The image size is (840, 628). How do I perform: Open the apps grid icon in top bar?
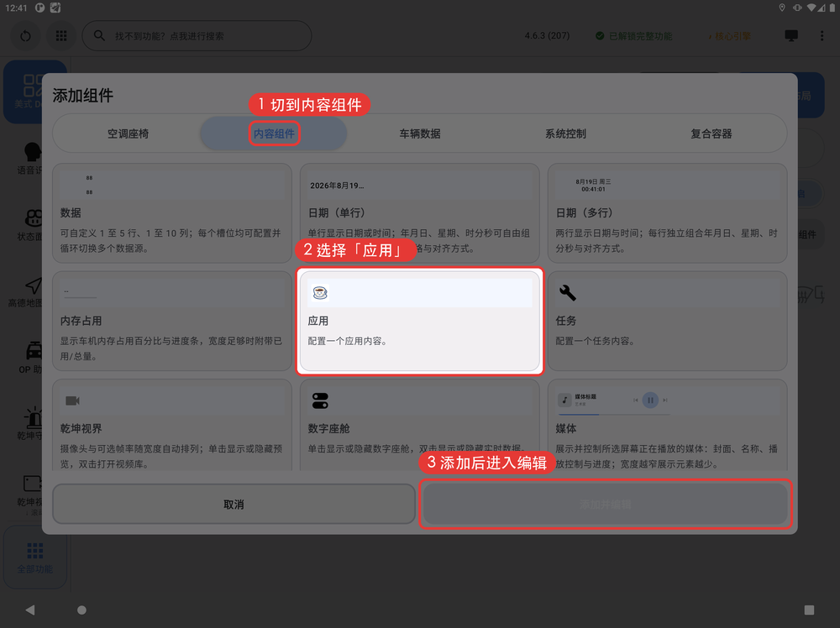61,36
